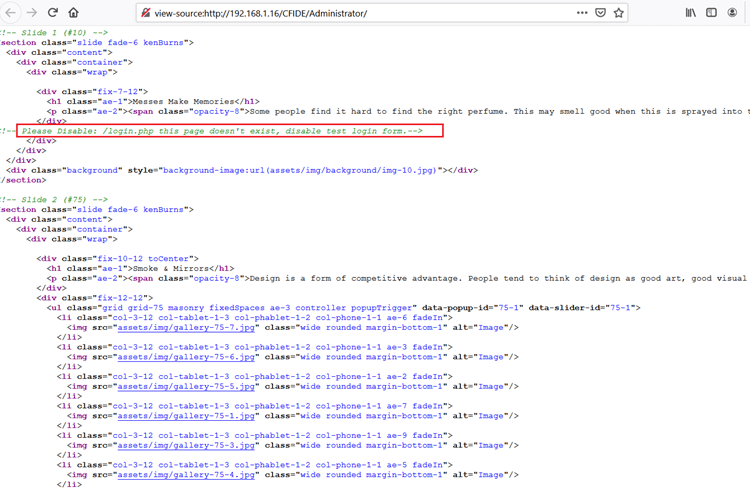Bookmark this page with the star icon
This screenshot has width=750, height=490.
tap(619, 13)
